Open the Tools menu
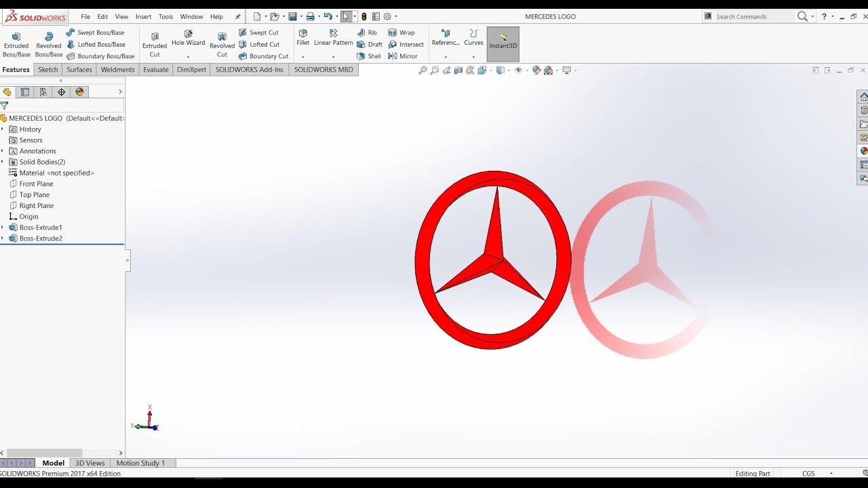 pyautogui.click(x=165, y=16)
